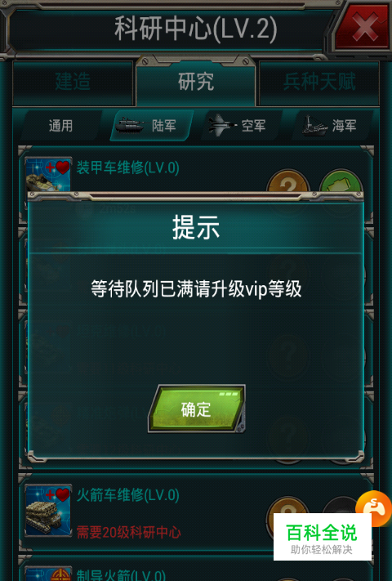
Task: Click the 需要20级科研中心 requirement text
Action: point(129,533)
